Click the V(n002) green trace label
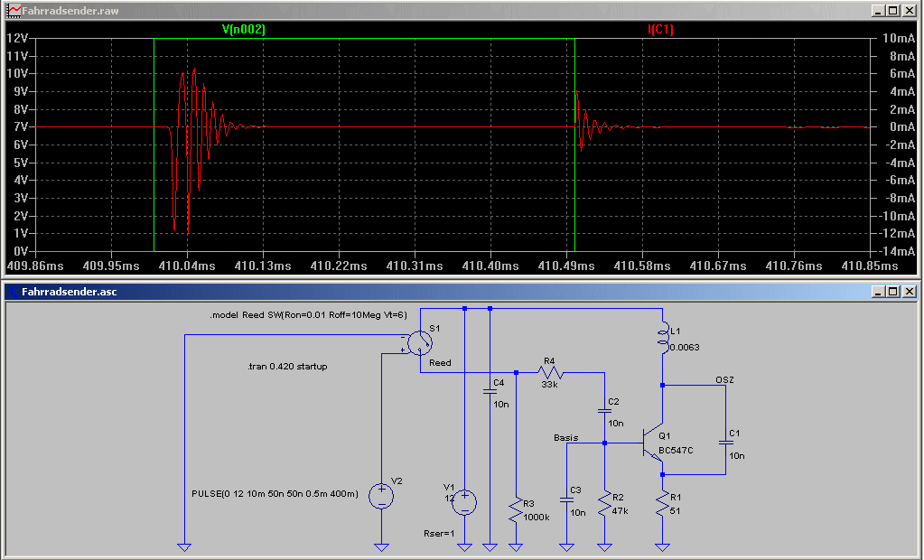This screenshot has height=560, width=924. tap(243, 30)
